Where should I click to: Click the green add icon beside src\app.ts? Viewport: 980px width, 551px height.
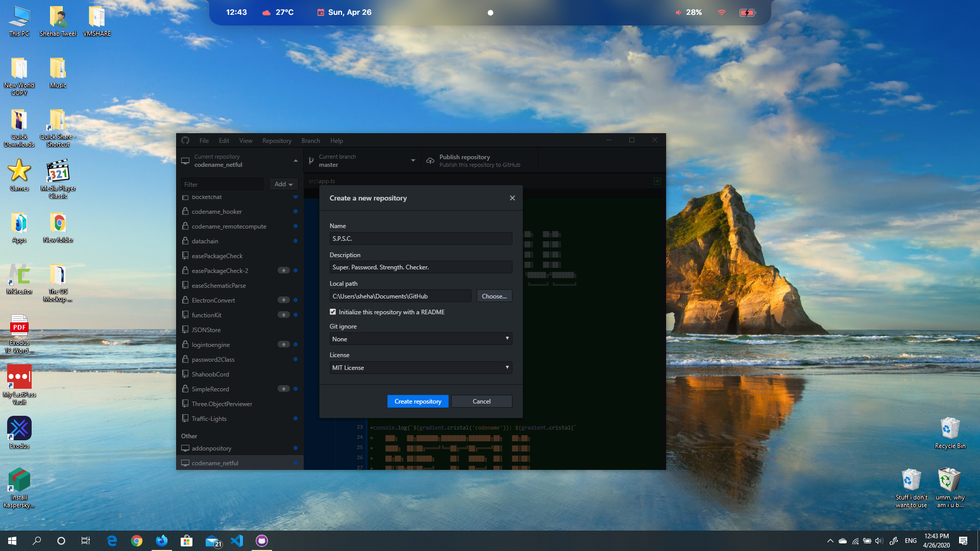tap(657, 181)
